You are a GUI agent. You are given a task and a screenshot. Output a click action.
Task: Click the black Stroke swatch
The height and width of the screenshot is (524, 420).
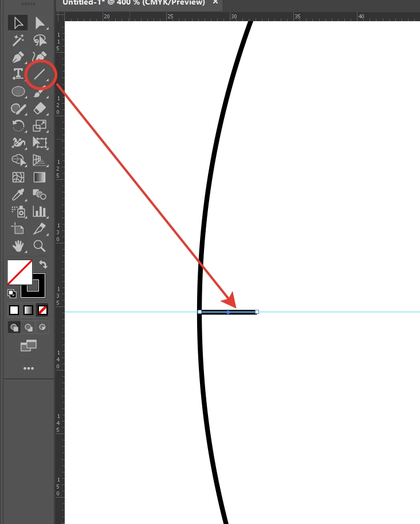point(39,291)
